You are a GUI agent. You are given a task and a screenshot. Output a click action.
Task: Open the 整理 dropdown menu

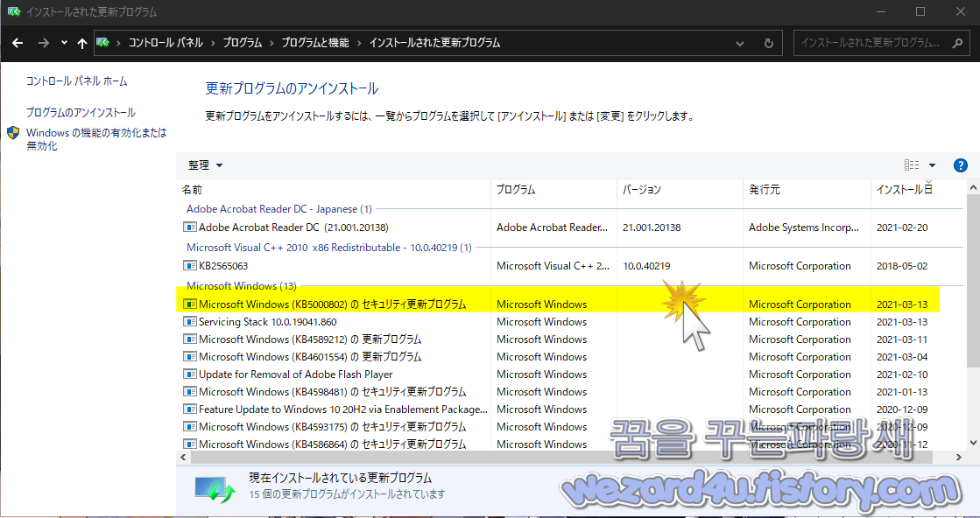(206, 165)
